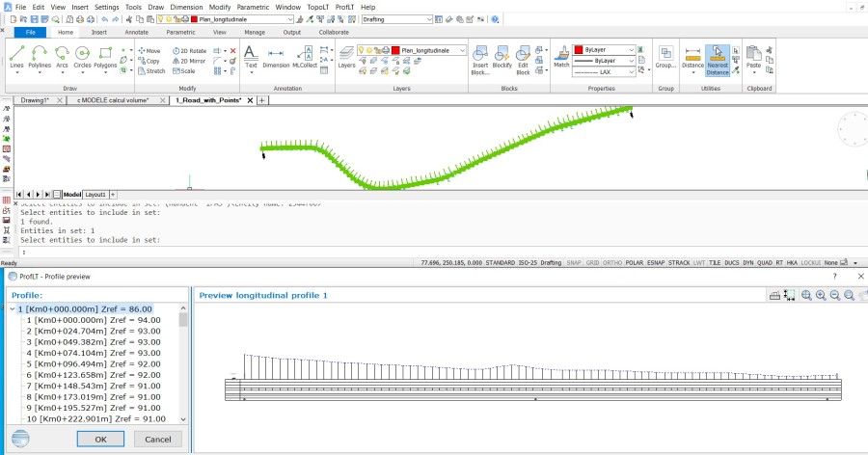Click the red color swatch in Properties
868x455 pixels.
point(579,50)
